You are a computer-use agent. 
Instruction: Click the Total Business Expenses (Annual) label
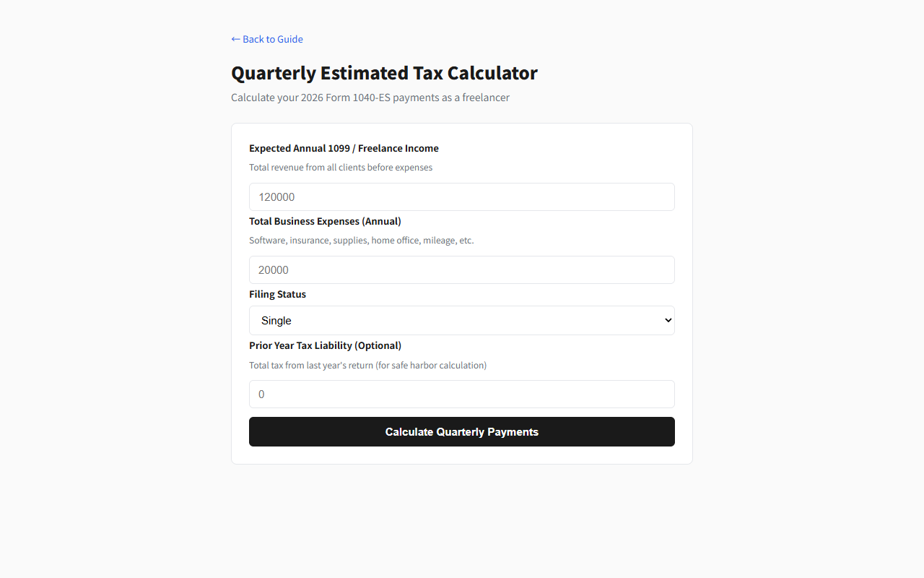click(325, 221)
